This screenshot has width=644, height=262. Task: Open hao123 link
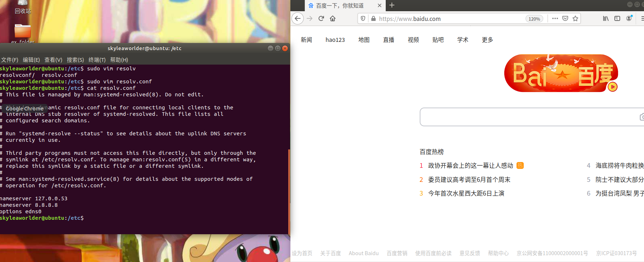pyautogui.click(x=335, y=40)
